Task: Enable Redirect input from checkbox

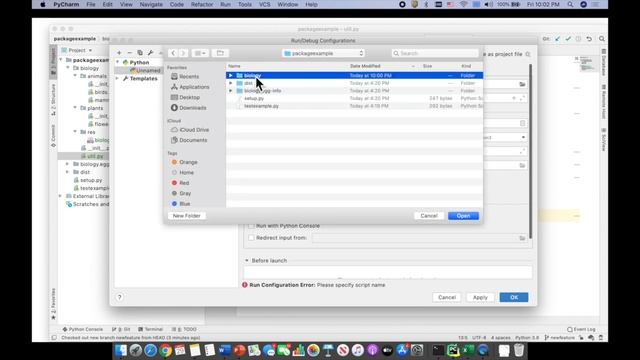Action: (251, 238)
